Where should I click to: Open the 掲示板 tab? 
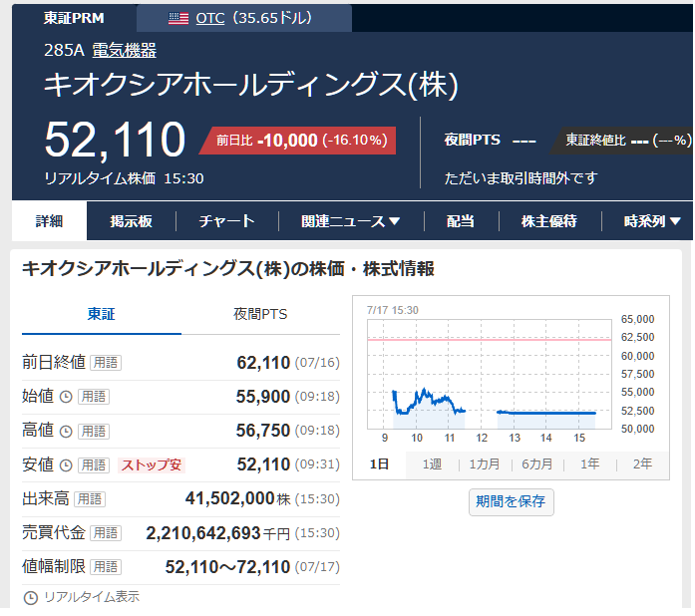(x=132, y=221)
